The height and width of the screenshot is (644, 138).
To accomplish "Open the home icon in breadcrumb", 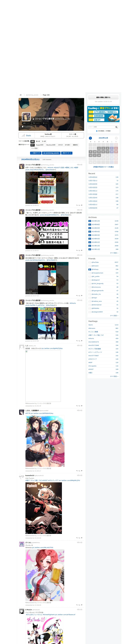I will click(21, 95).
